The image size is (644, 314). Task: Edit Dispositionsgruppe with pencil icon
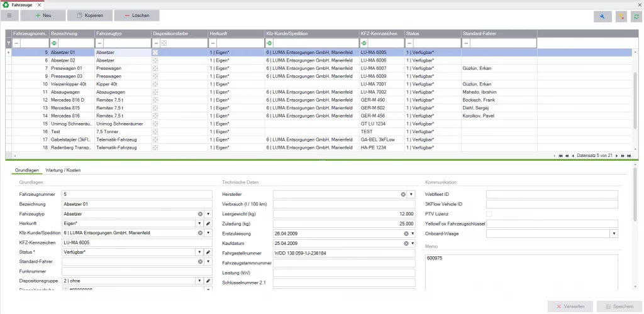coord(208,281)
